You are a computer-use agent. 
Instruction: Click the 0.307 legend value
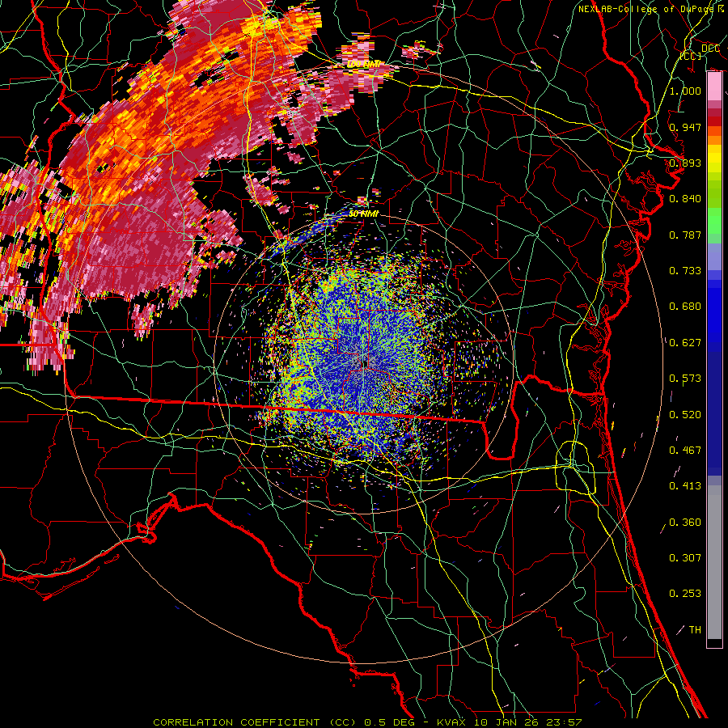point(685,558)
